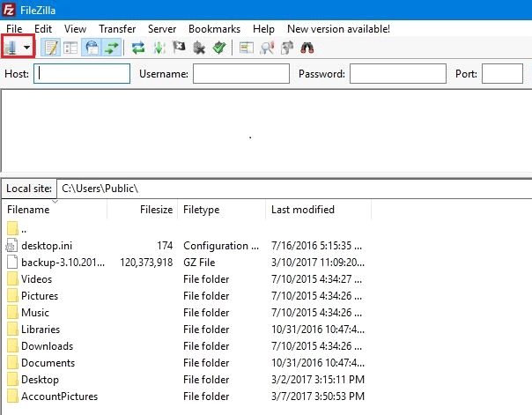Open the Site Manager icon

(11, 48)
